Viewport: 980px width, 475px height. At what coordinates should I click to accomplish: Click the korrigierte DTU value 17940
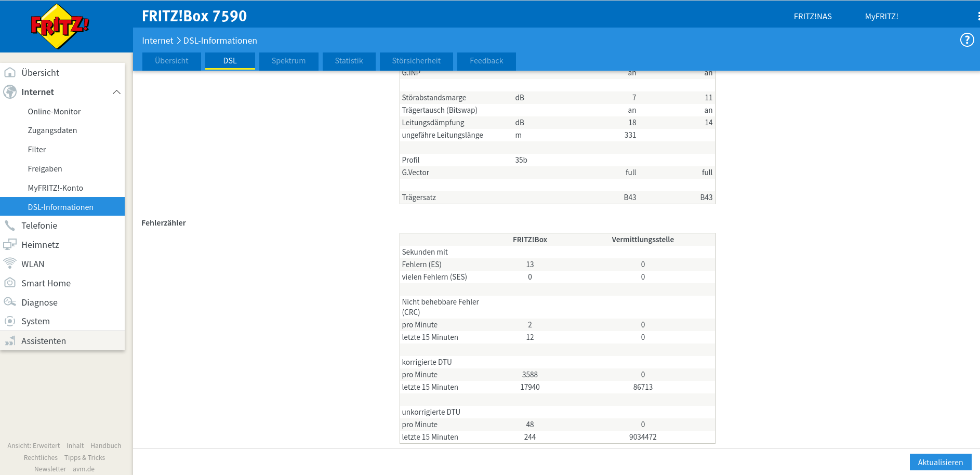point(530,387)
